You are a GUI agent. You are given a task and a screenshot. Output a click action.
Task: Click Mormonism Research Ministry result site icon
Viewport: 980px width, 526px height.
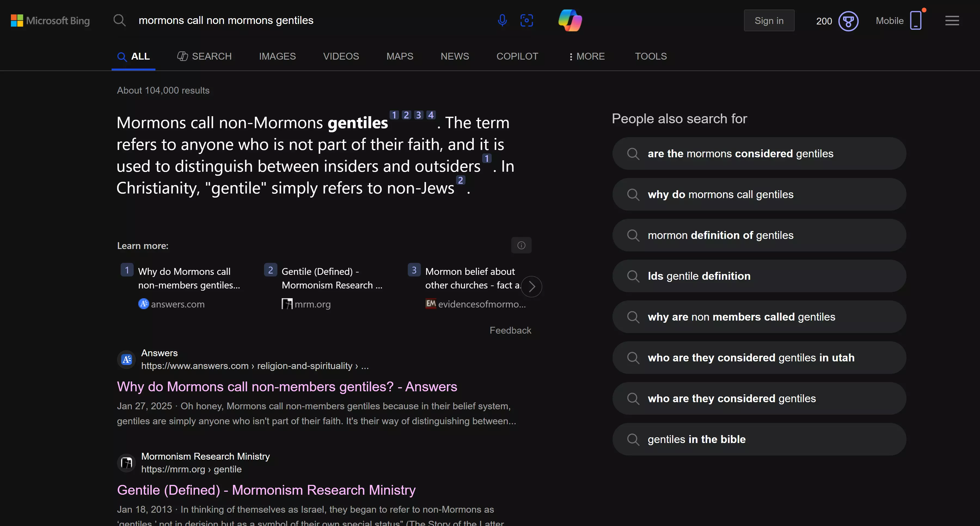pos(127,463)
